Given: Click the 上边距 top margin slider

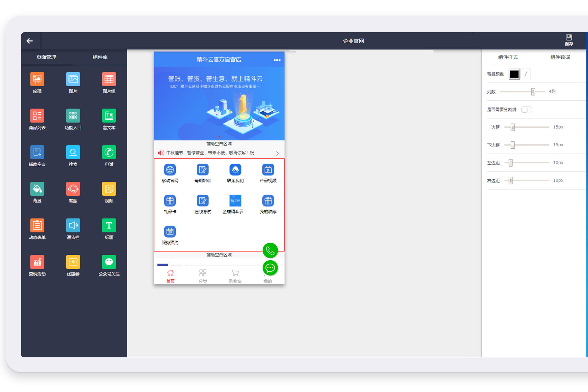Looking at the screenshot, I should point(513,127).
